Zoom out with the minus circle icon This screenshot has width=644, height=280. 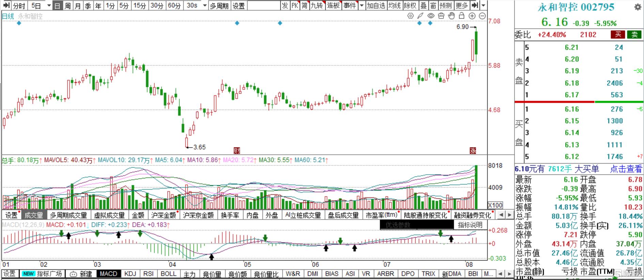pyautogui.click(x=482, y=16)
